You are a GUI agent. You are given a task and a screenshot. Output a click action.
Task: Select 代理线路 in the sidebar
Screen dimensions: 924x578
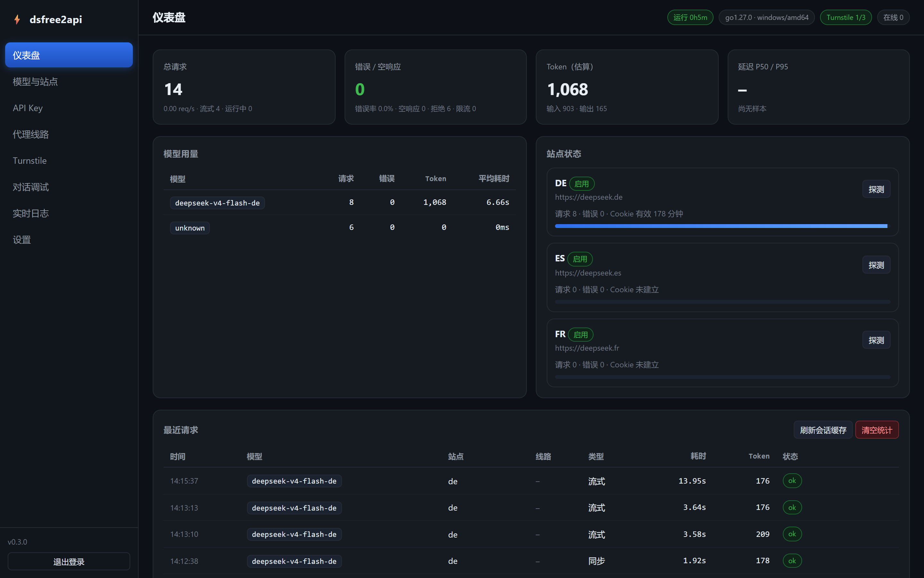pos(69,134)
